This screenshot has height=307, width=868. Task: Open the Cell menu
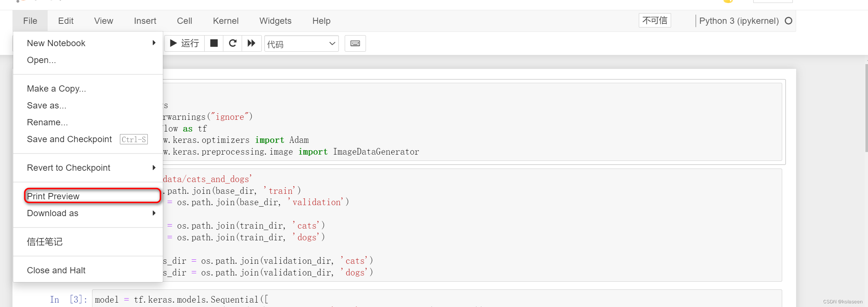[184, 21]
